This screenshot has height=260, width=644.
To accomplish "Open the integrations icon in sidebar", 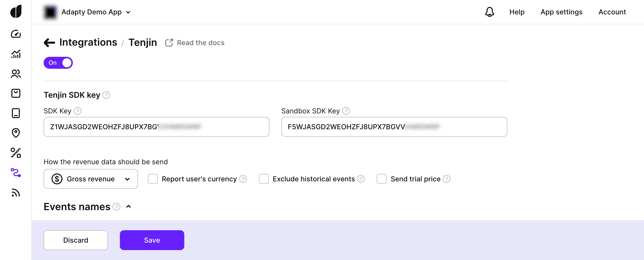I will (16, 173).
